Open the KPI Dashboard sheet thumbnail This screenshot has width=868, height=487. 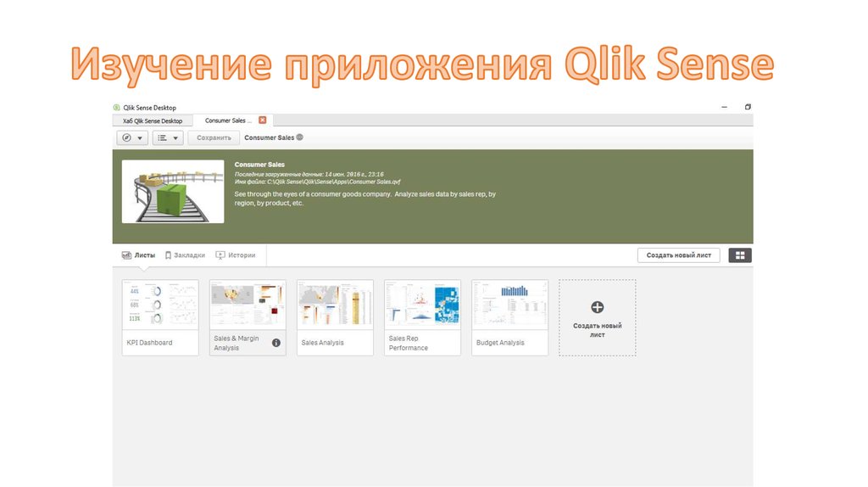(160, 305)
